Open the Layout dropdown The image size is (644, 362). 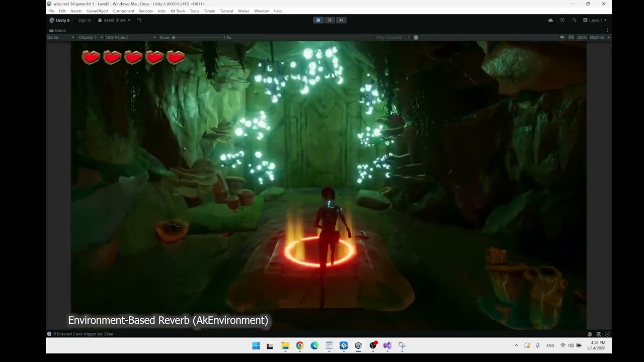tap(595, 20)
